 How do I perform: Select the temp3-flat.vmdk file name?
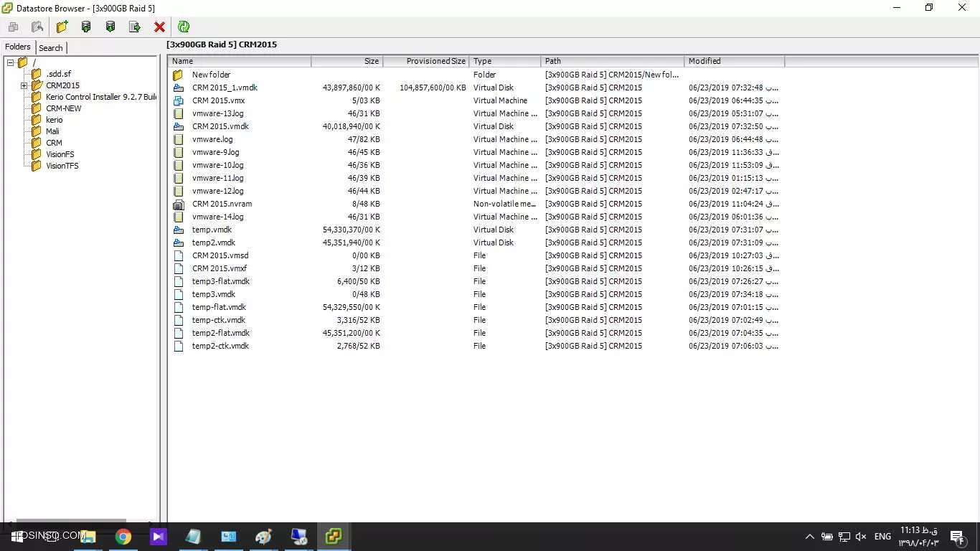pos(221,281)
